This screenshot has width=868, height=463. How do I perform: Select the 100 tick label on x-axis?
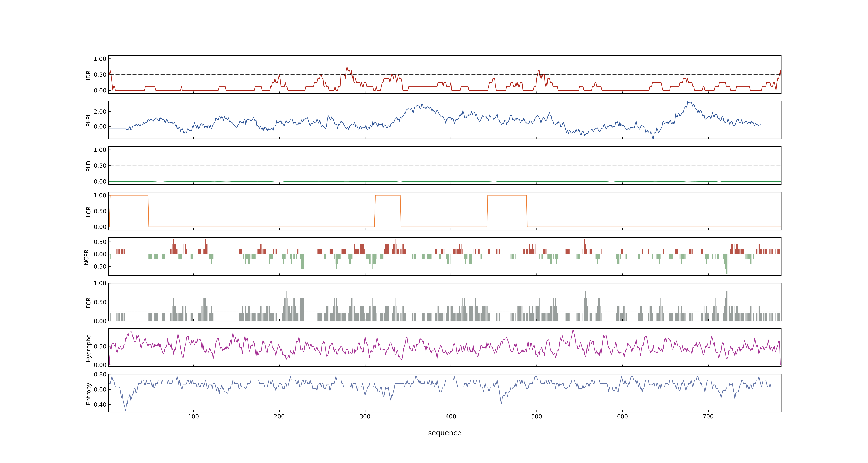[193, 416]
